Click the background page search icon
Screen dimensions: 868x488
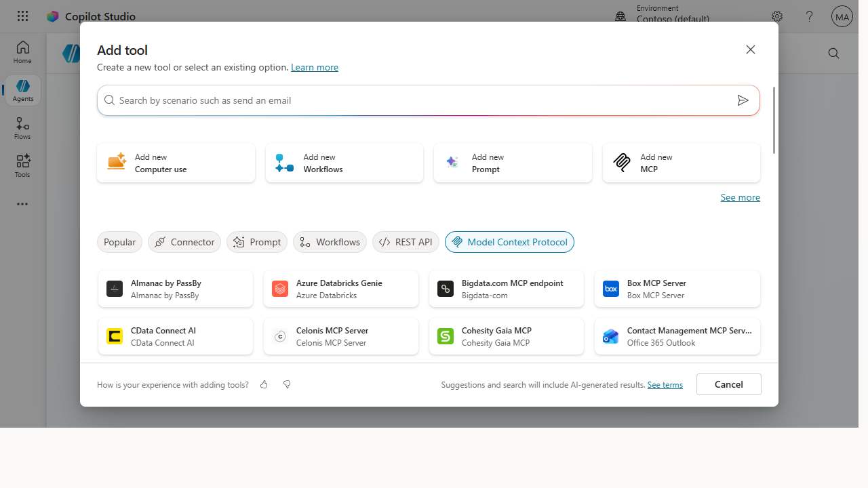[x=833, y=54]
